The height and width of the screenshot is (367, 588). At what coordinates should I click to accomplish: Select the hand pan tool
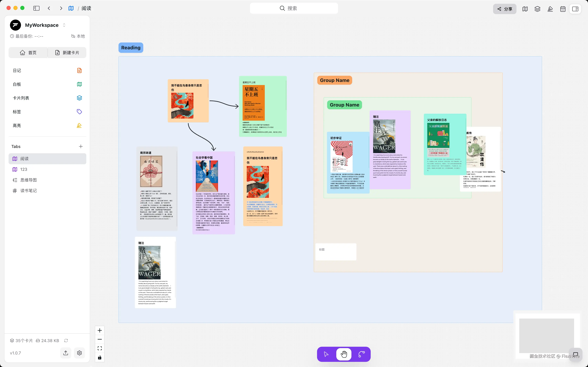click(344, 354)
